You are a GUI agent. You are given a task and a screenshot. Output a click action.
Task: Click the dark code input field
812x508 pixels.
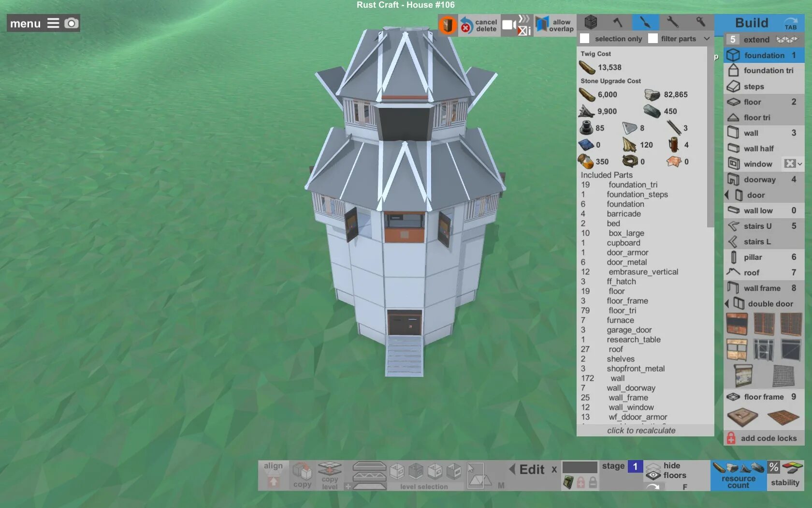[x=580, y=467]
